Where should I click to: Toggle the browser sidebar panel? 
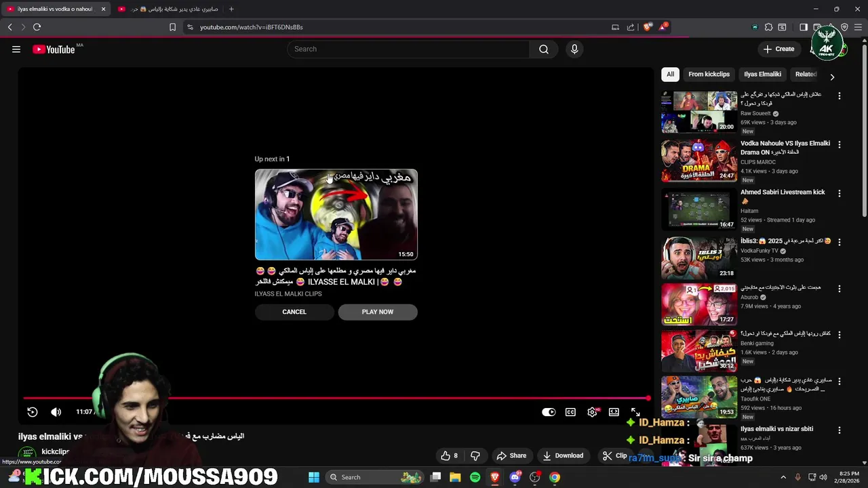(x=804, y=27)
